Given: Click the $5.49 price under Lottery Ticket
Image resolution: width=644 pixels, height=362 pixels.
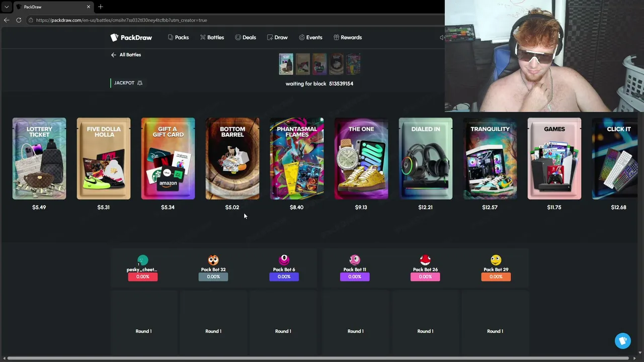Looking at the screenshot, I should coord(39,207).
